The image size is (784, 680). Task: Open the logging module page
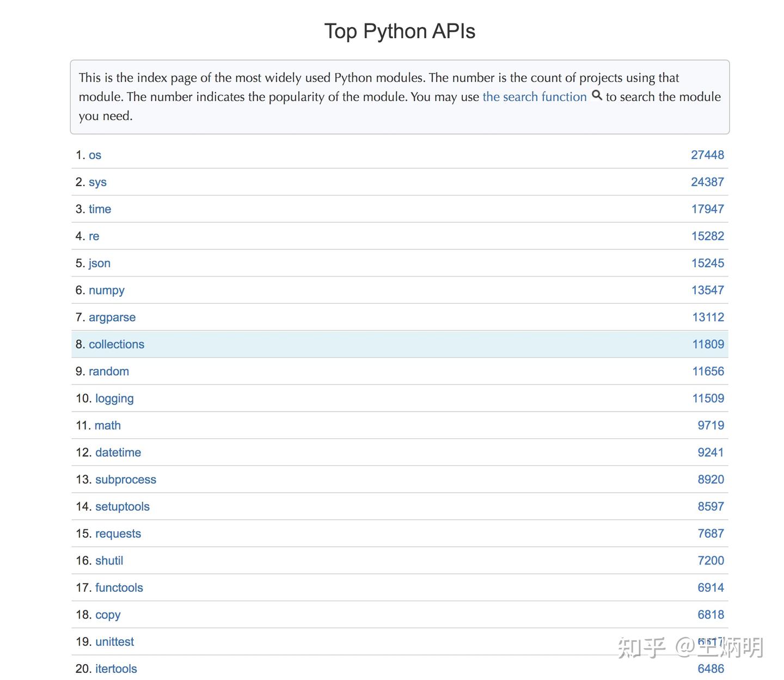(114, 398)
